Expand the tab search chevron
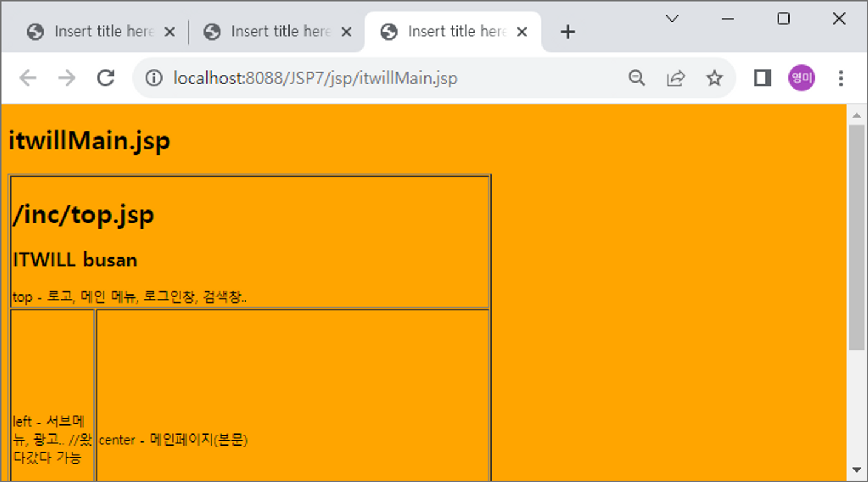Screen dimensions: 868x482 (672, 19)
